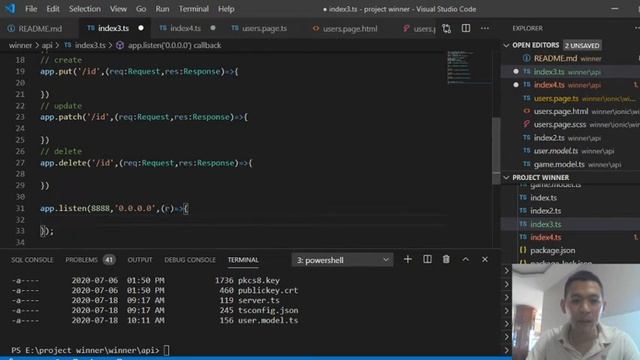The image size is (640, 360).
Task: Open the Help menu
Action: [226, 9]
